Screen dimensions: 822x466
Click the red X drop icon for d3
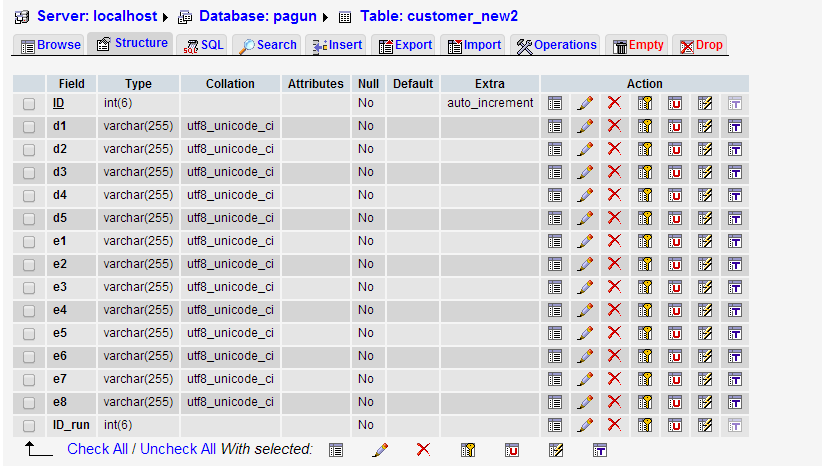coord(615,172)
